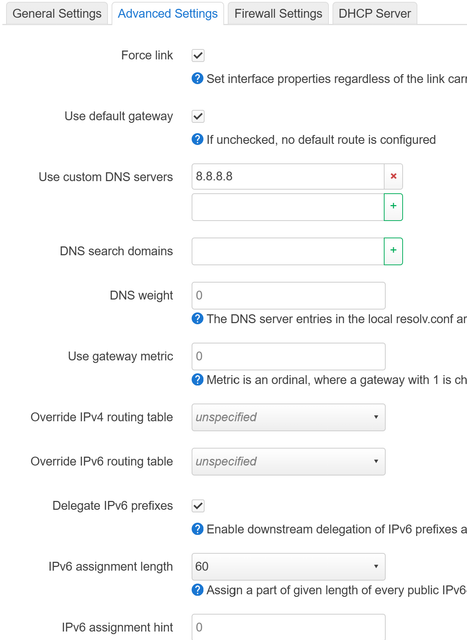Screen dimensions: 467x640
Task: Click help icon for IPv6 prefix delegation
Action: [x=197, y=529]
